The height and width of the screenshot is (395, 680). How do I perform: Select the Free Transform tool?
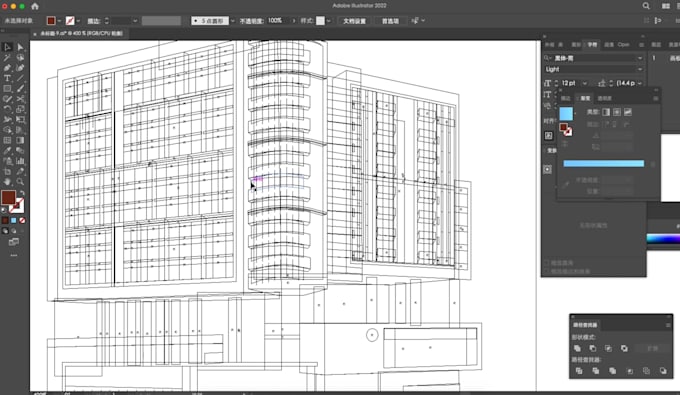[20, 120]
